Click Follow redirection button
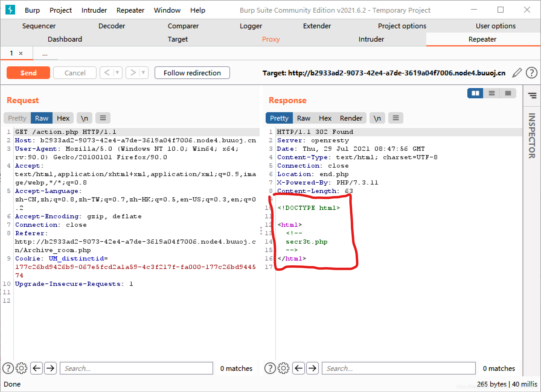 click(x=192, y=73)
